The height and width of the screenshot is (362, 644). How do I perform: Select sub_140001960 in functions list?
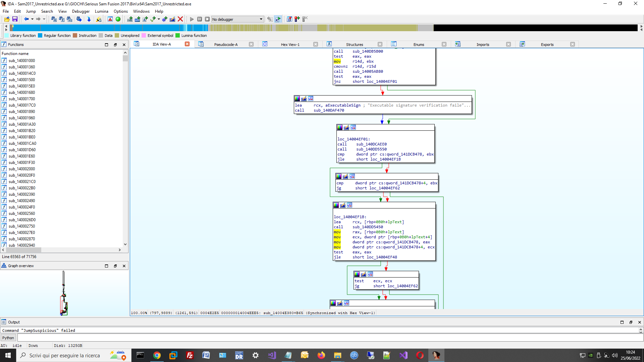pyautogui.click(x=21, y=118)
